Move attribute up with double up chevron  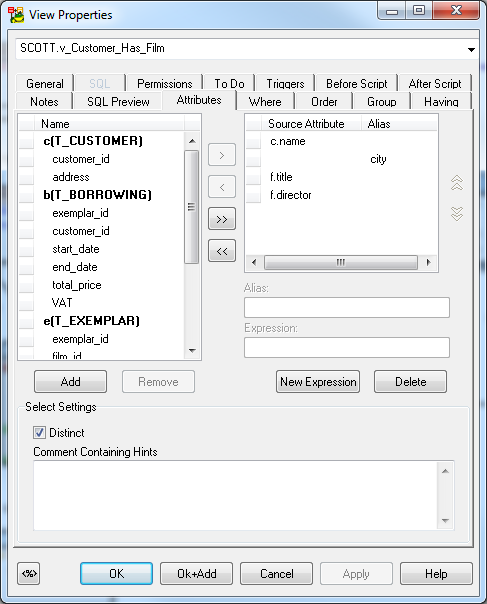(457, 183)
